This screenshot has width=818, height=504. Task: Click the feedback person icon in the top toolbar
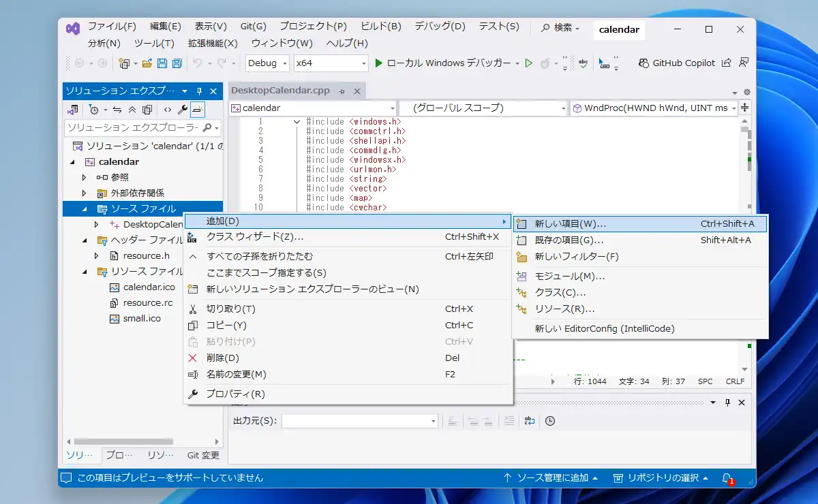click(743, 63)
